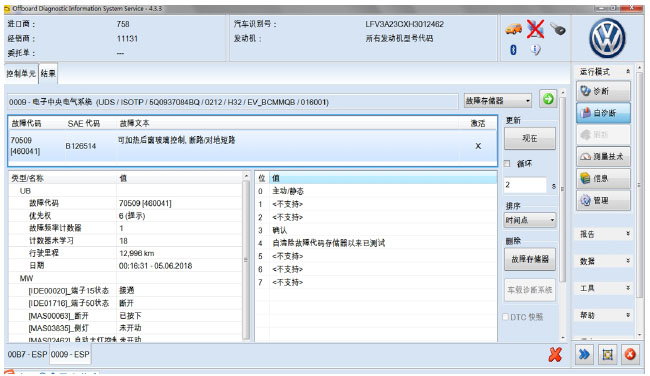650x376 pixels.
Task: Click the 行驶里程 12,996 km row
Action: coord(125,253)
